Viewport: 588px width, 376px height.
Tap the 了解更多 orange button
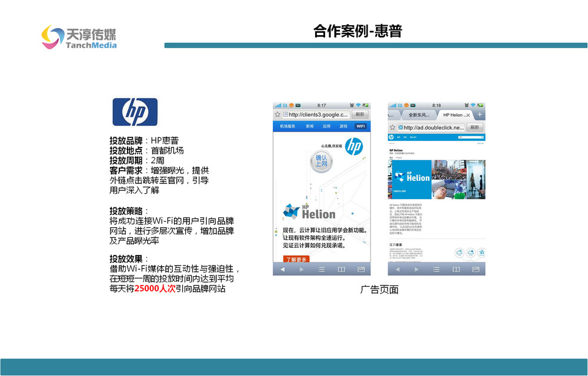[296, 258]
